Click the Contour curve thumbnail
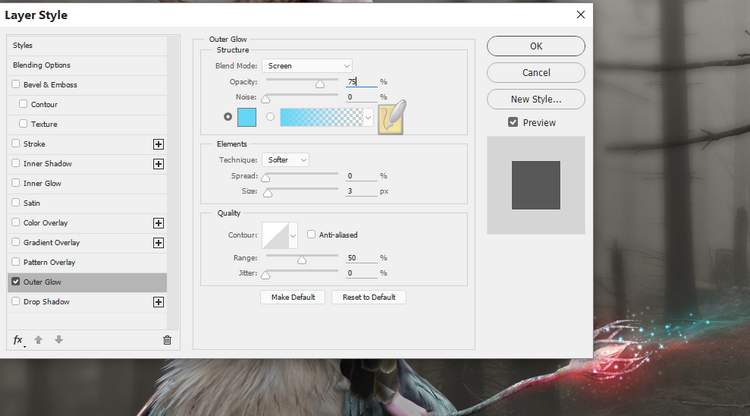Screen dimensions: 750x416 (x=276, y=235)
